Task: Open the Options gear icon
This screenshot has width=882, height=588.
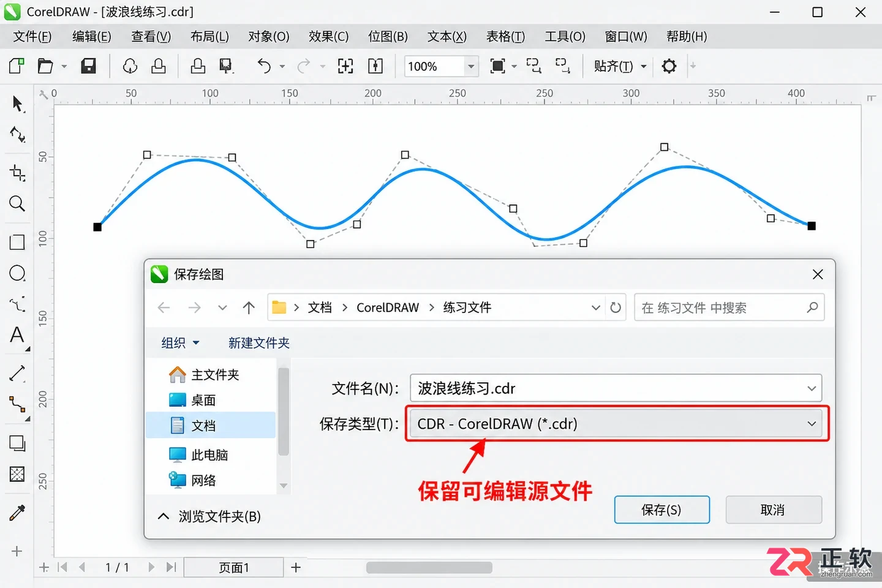Action: [x=669, y=66]
